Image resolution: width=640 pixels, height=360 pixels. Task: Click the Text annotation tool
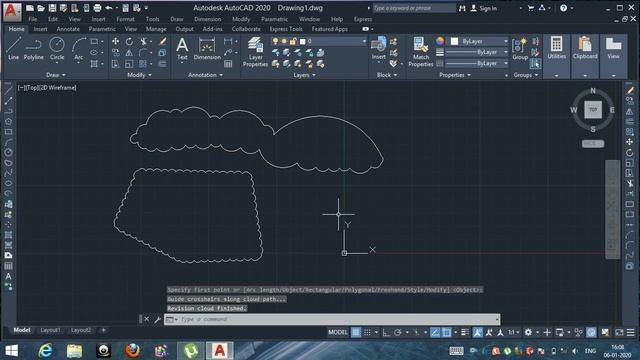[182, 49]
